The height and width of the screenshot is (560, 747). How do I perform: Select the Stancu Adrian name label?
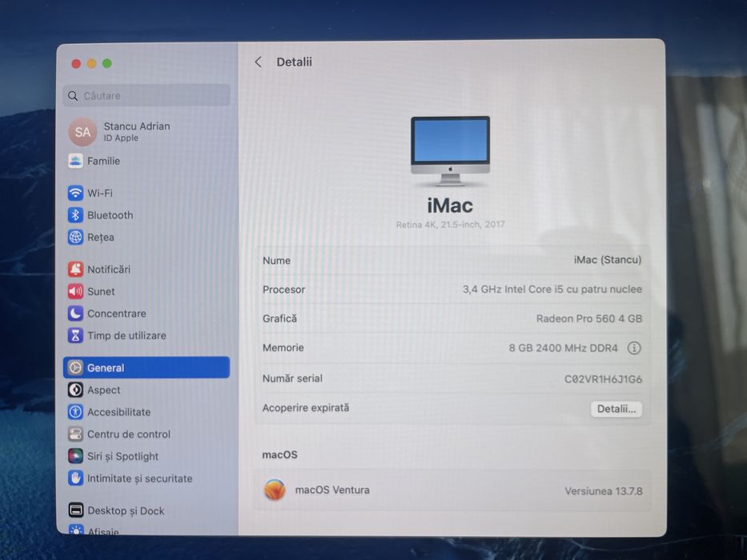137,126
